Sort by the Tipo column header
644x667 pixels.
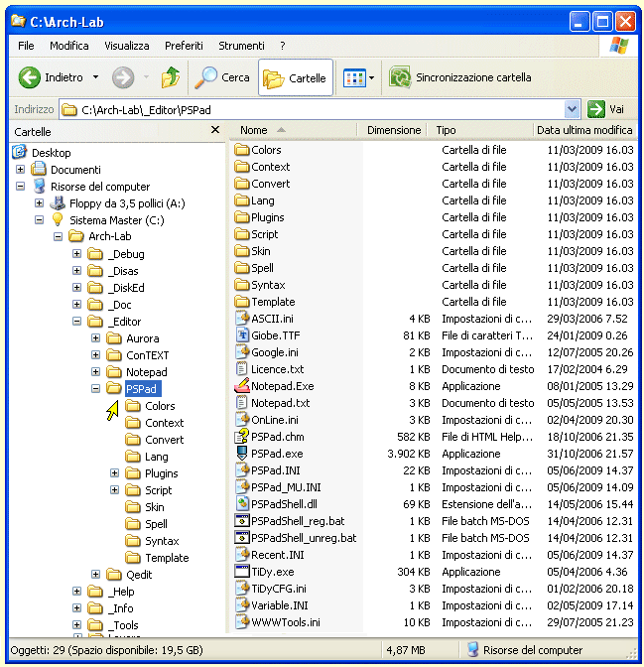[x=480, y=130]
